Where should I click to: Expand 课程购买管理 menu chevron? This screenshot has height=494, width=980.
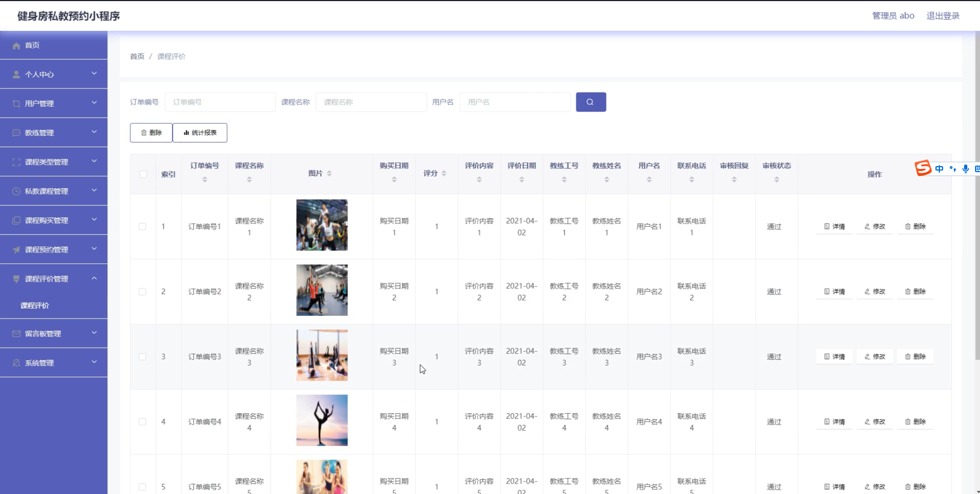pyautogui.click(x=94, y=219)
